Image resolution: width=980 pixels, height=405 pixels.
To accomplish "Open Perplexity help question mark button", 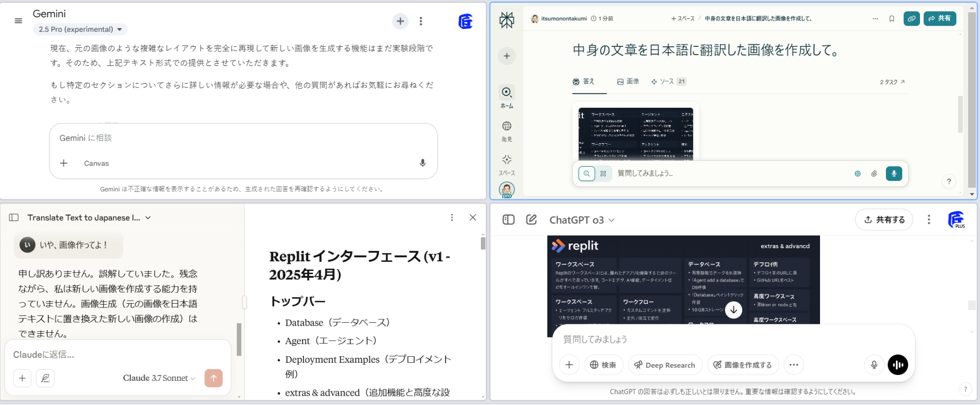I will 949,182.
